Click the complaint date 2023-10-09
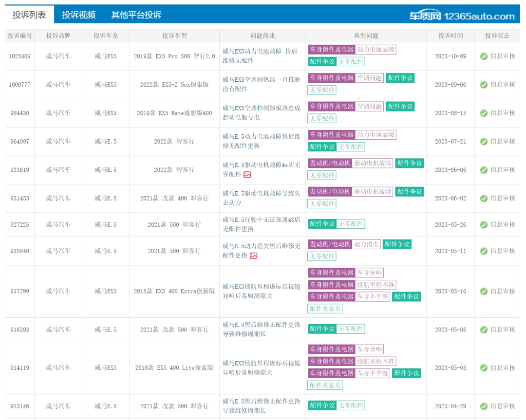The height and width of the screenshot is (420, 526). [x=451, y=56]
